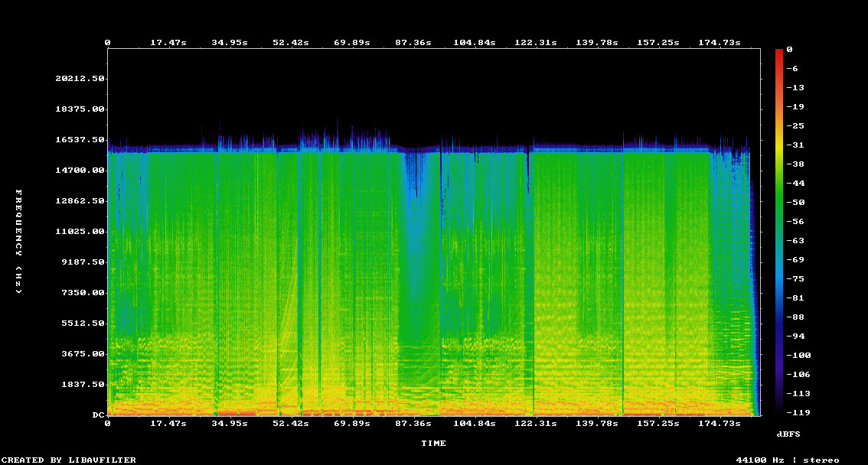Click the 16537.50 Hz frequency tick label
Viewport: 868px width, 465px height.
[80, 139]
